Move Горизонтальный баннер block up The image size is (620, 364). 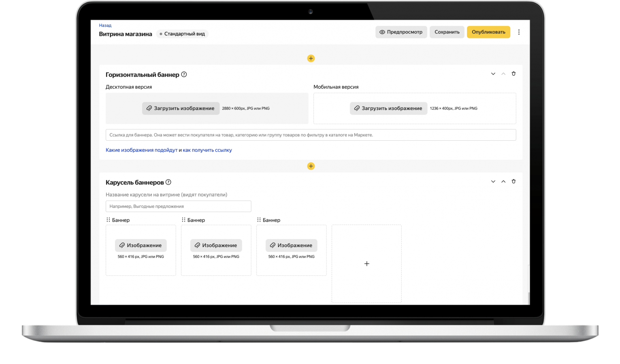[x=503, y=74]
